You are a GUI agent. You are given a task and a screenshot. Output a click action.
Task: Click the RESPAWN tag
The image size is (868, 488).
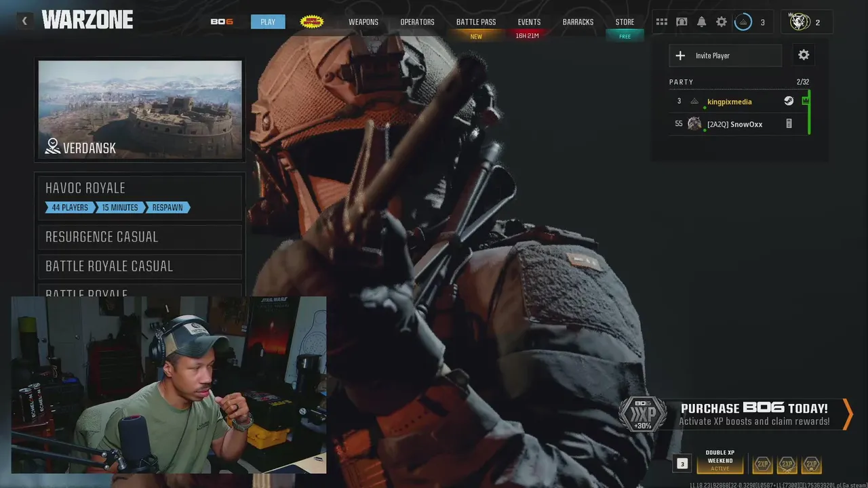point(167,207)
